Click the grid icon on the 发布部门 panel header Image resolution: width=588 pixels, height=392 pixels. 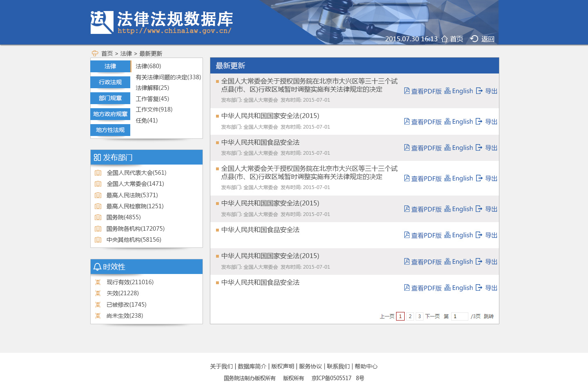click(98, 157)
